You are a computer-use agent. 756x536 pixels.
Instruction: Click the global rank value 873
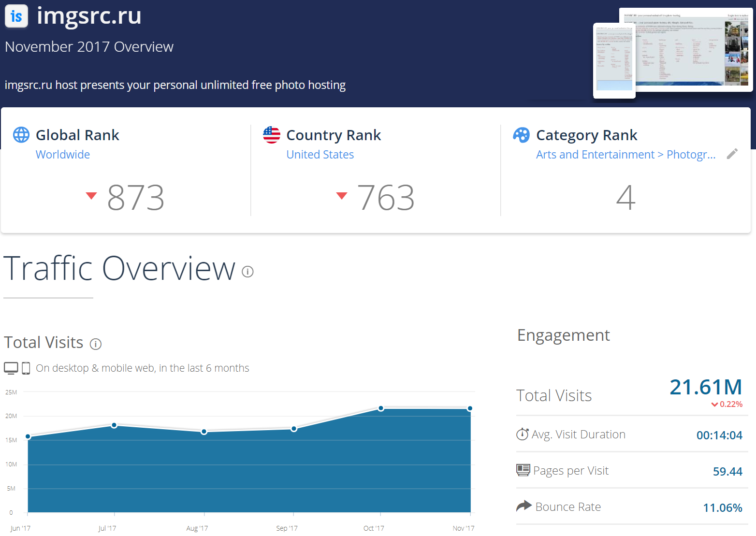point(136,198)
